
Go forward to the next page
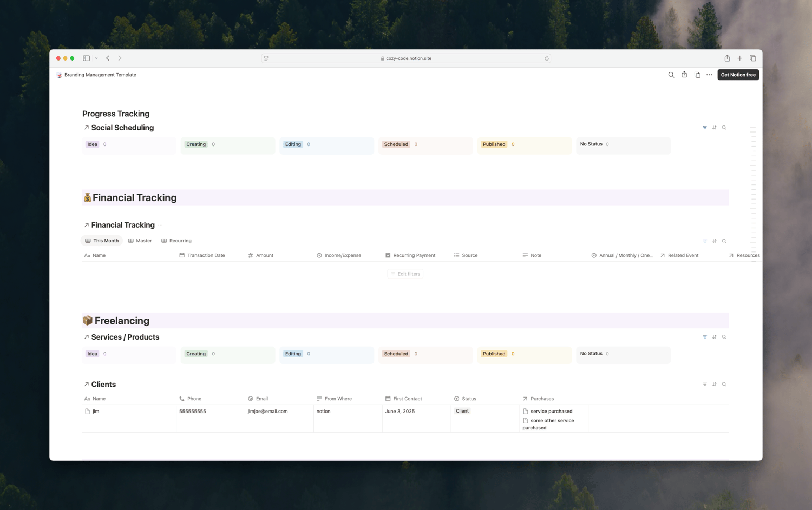(120, 58)
